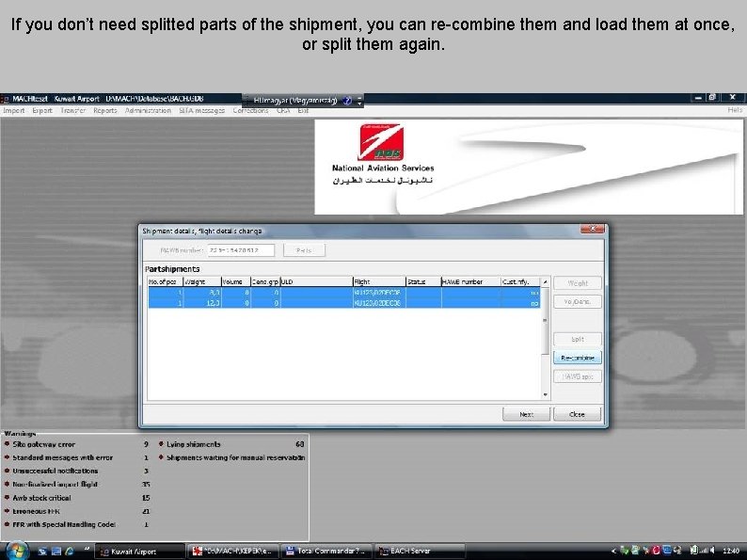The image size is (747, 560).
Task: Select the partshipment row with weight 12,0
Action: [x=344, y=303]
